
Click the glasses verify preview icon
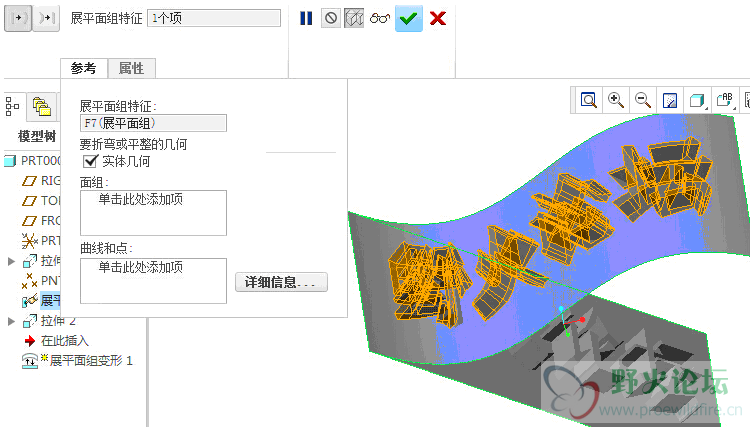tap(380, 19)
